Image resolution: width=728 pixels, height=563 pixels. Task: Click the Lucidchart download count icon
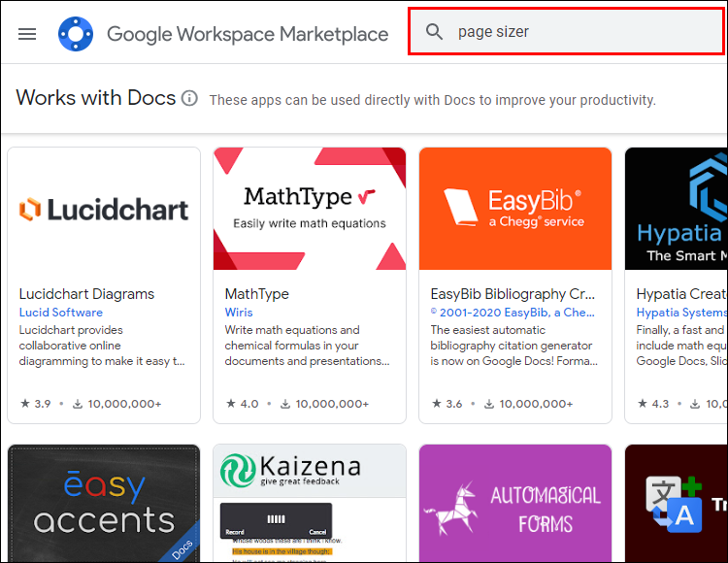coord(78,404)
